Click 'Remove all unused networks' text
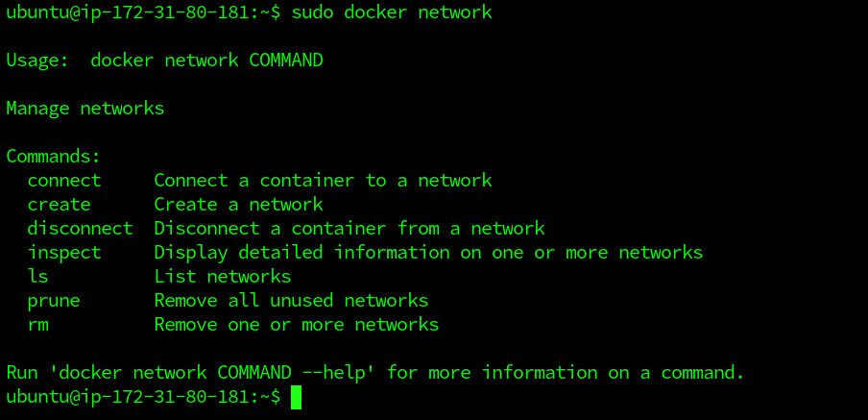868x420 pixels. (x=291, y=301)
